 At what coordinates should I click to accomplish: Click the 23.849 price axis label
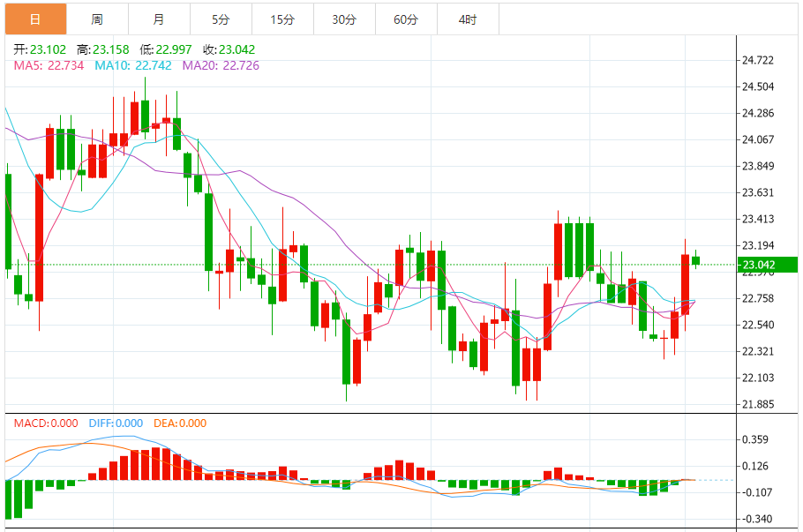click(758, 166)
